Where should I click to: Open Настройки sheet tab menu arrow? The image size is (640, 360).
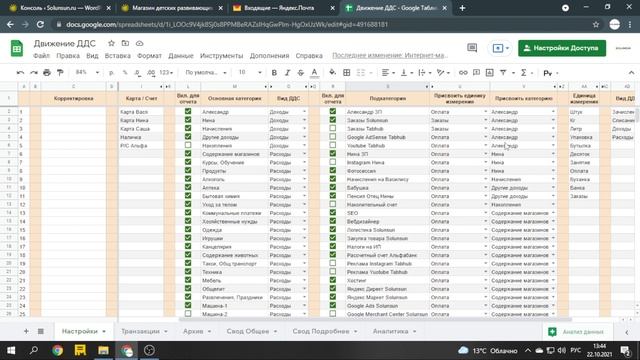pyautogui.click(x=104, y=331)
